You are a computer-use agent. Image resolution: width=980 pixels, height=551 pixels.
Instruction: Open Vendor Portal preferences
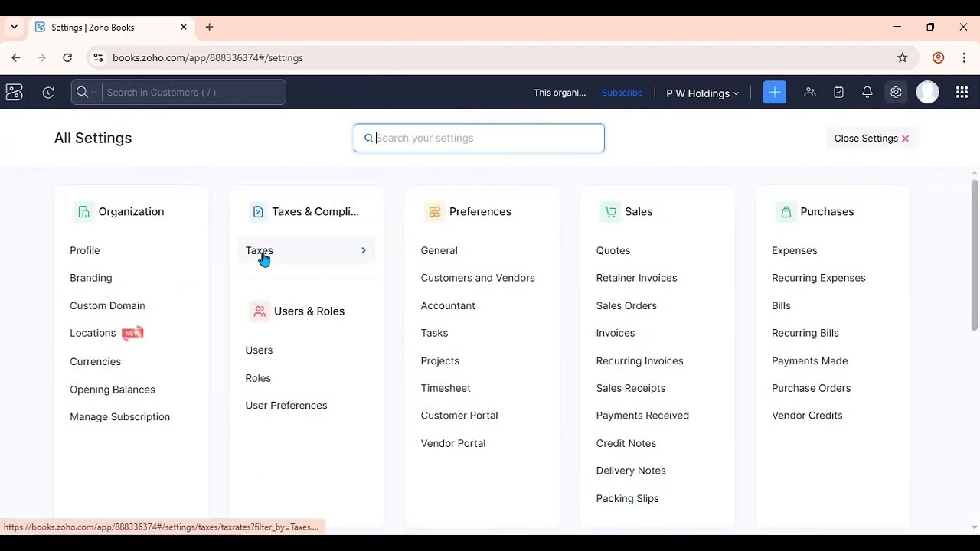click(x=453, y=443)
